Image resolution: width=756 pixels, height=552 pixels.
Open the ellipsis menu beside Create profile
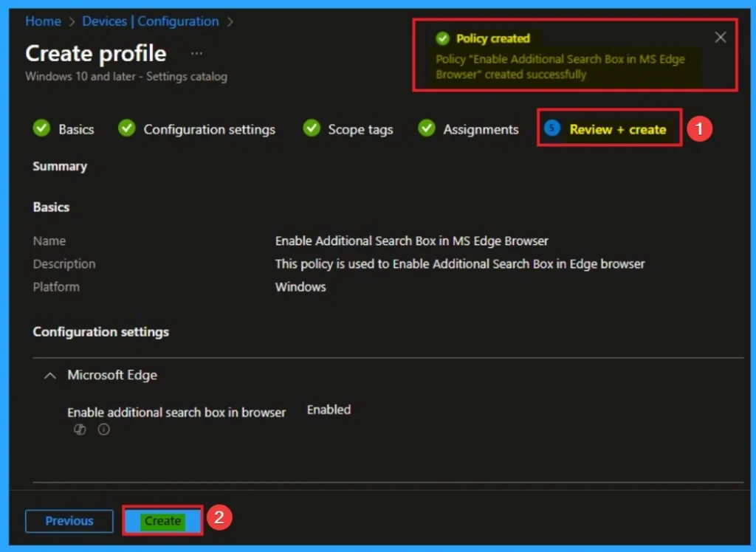coord(196,54)
